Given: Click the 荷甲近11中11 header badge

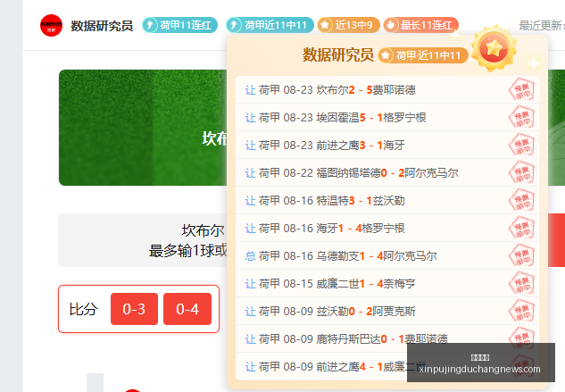Looking at the screenshot, I should pyautogui.click(x=270, y=25).
